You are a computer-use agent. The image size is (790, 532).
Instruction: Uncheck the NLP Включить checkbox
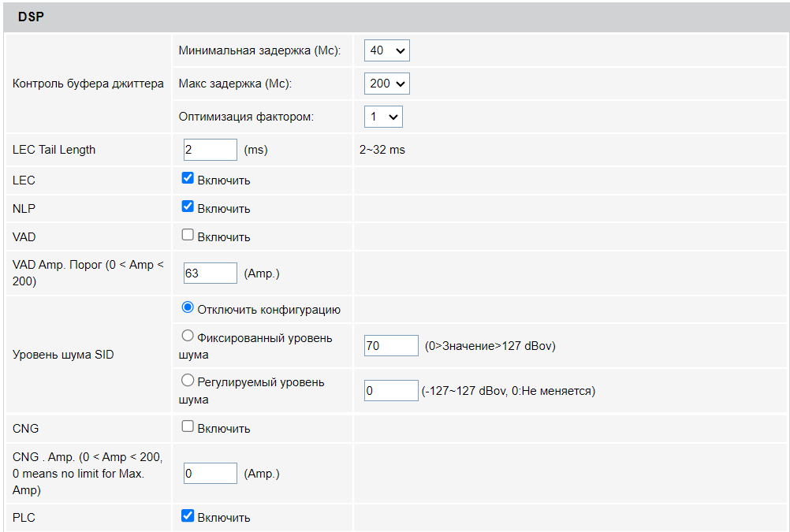(188, 206)
